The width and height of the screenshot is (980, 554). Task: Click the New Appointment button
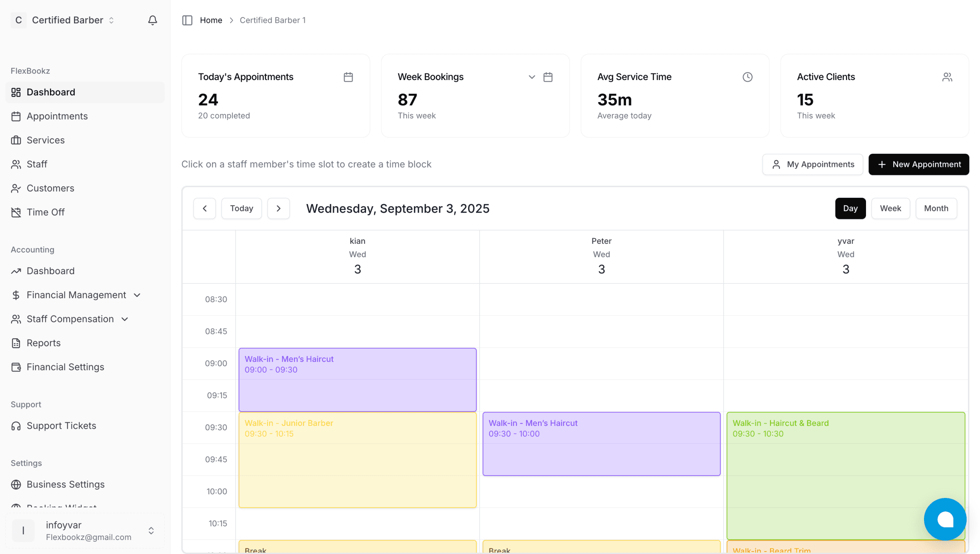918,164
